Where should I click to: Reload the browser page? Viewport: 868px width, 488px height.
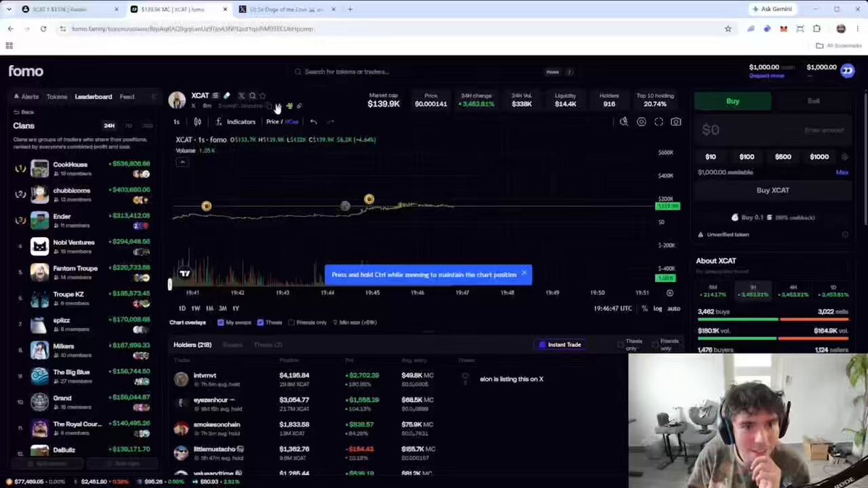point(43,29)
